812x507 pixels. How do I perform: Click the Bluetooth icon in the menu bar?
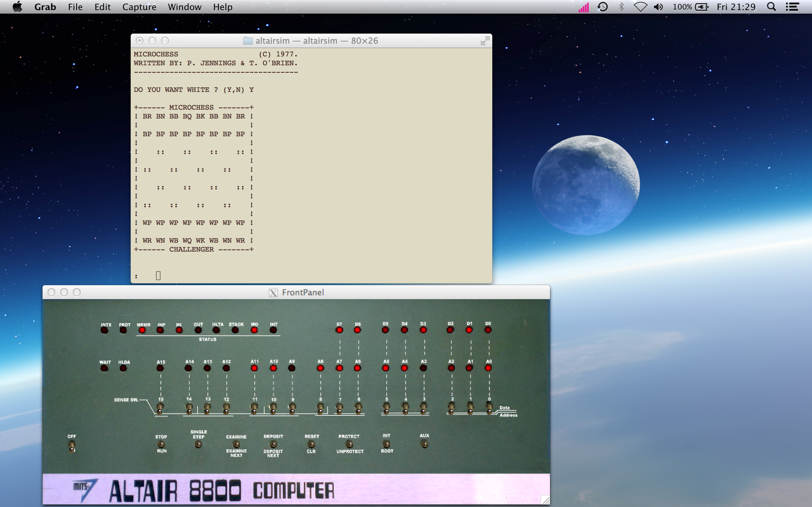coord(622,7)
